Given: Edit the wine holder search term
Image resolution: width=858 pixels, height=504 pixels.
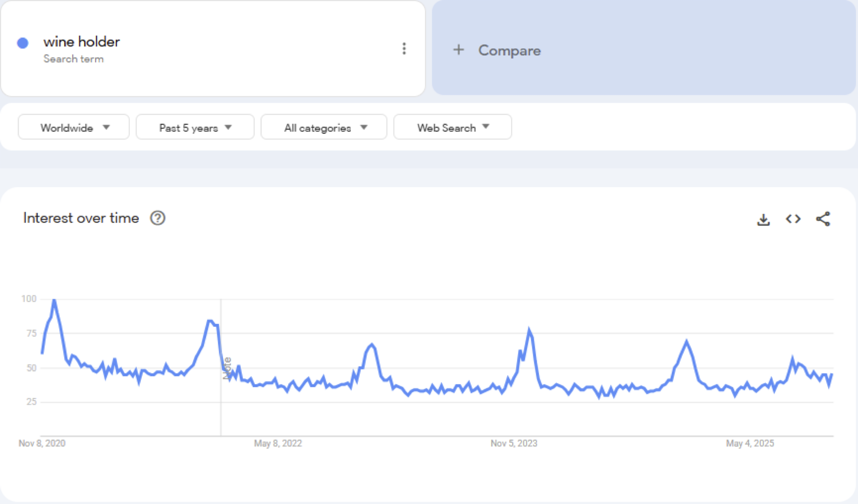Looking at the screenshot, I should click(x=82, y=42).
